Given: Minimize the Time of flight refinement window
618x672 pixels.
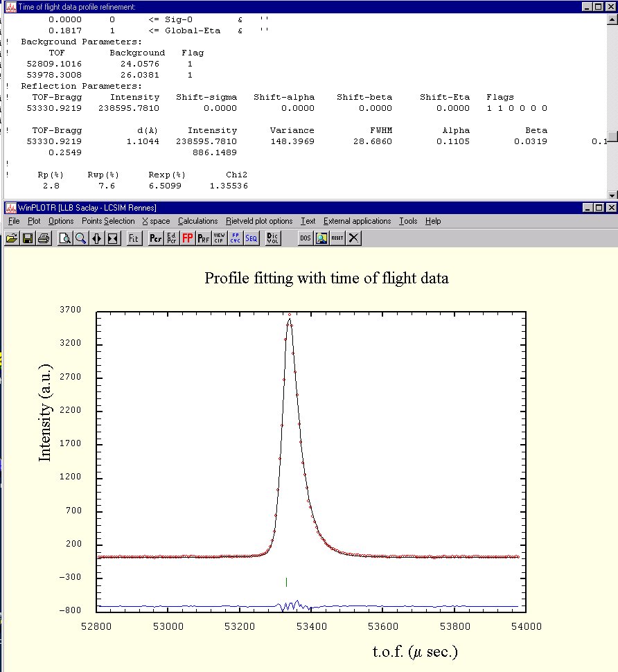Looking at the screenshot, I should [x=588, y=7].
